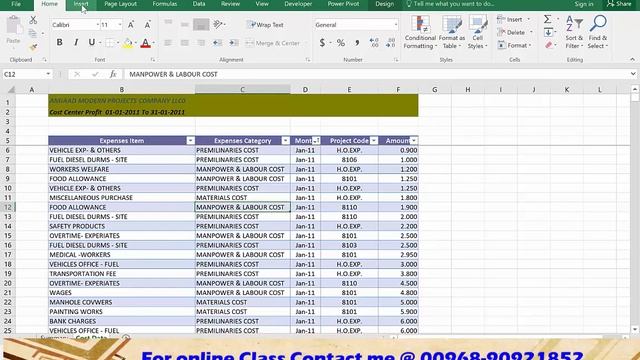This screenshot has height=360, width=640.
Task: Open the General number format dropdown
Action: point(396,25)
